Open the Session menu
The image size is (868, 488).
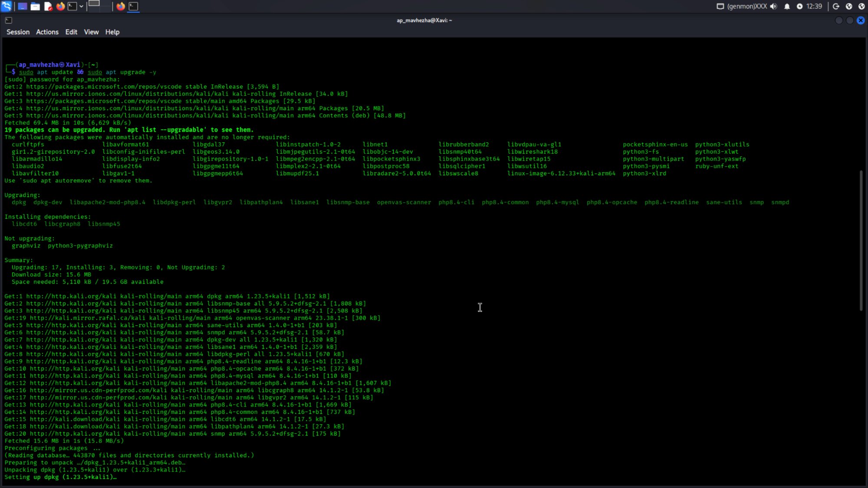point(18,32)
